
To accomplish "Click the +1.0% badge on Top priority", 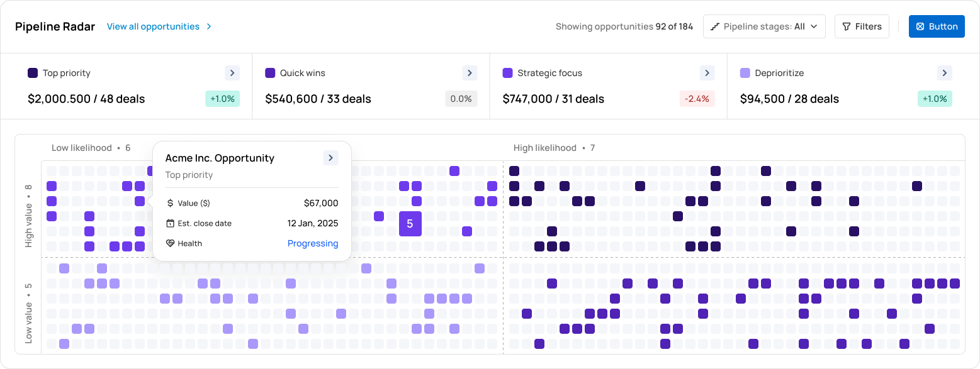I will [222, 99].
